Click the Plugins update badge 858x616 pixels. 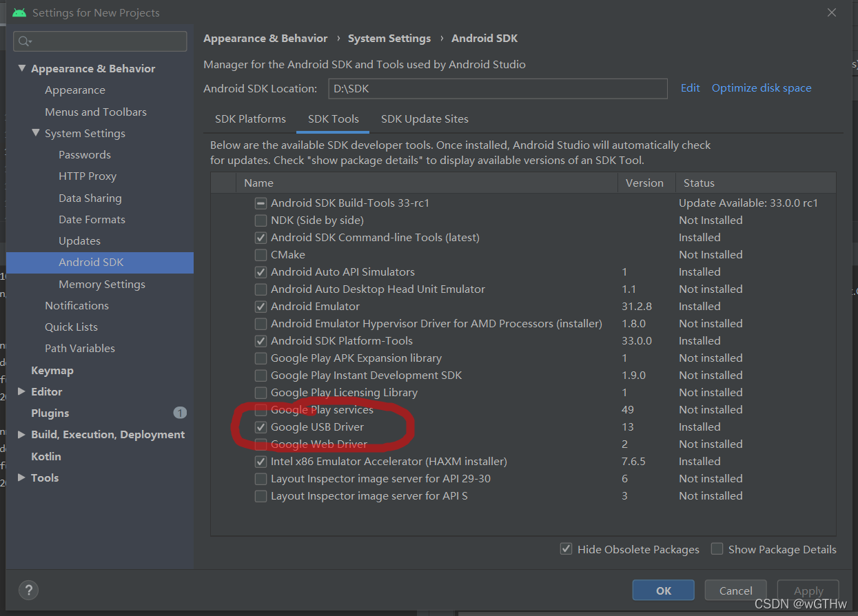[x=180, y=413]
